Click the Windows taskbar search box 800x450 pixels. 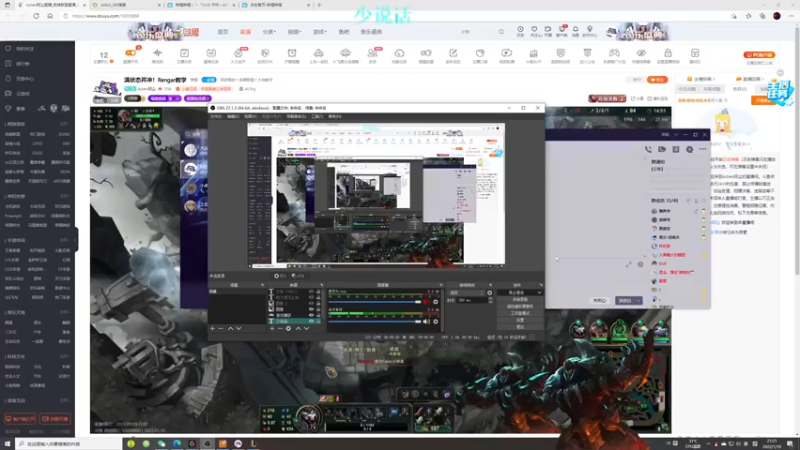(x=69, y=444)
